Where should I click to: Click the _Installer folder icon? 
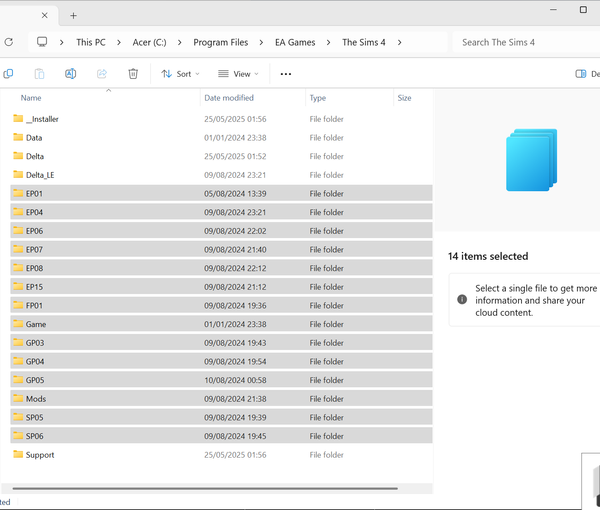click(18, 118)
